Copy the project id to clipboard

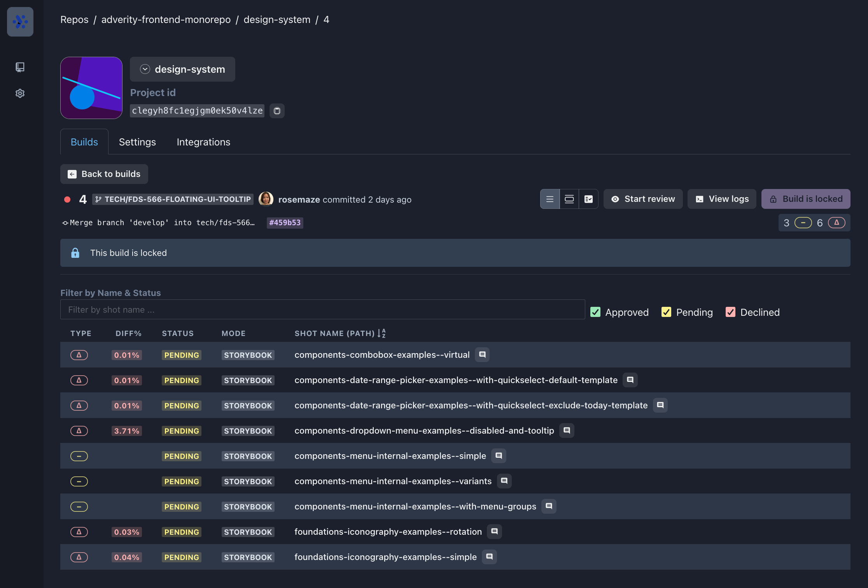point(277,111)
